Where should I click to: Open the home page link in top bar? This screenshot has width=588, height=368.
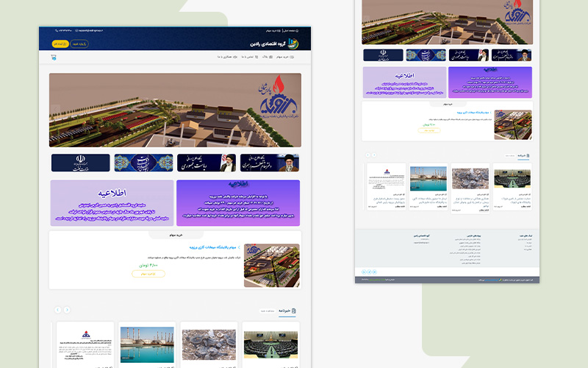pyautogui.click(x=291, y=30)
